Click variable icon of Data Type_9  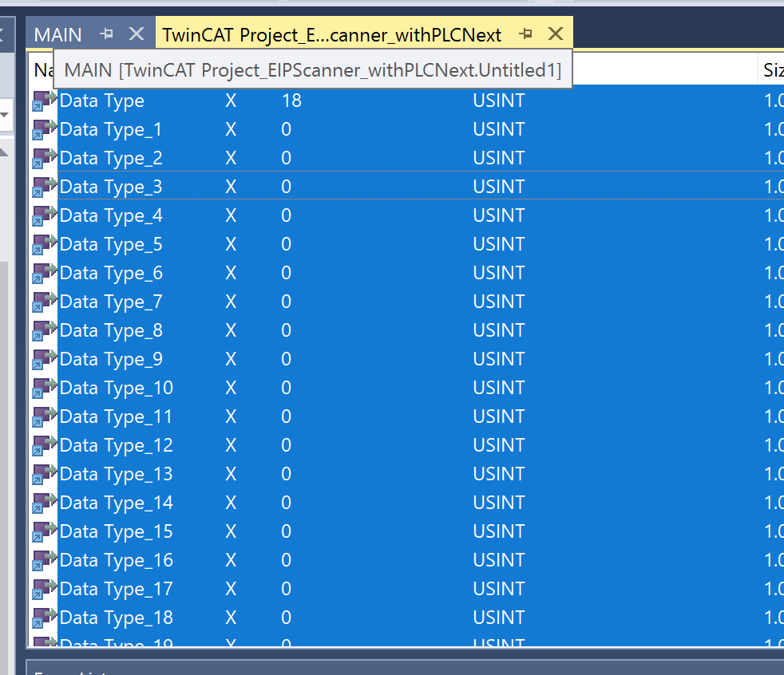point(44,359)
